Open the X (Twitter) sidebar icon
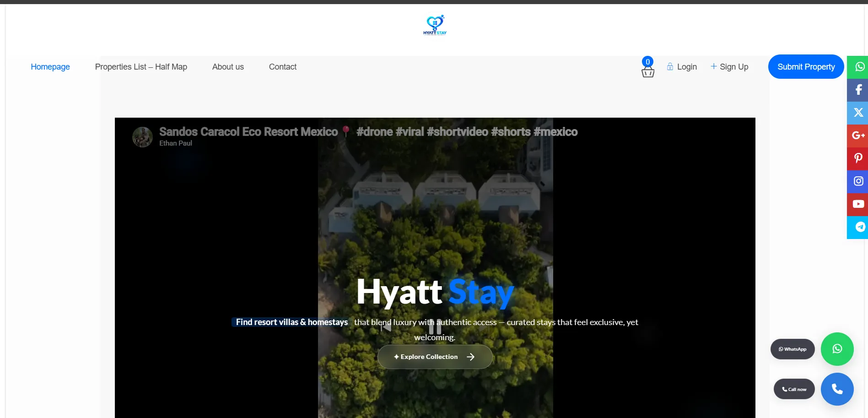This screenshot has height=418, width=868. [x=858, y=113]
